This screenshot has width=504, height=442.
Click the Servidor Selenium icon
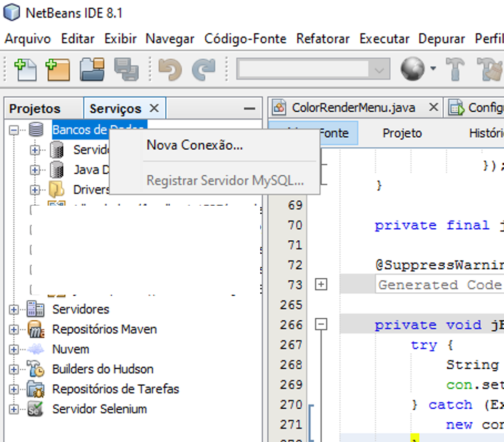(35, 409)
